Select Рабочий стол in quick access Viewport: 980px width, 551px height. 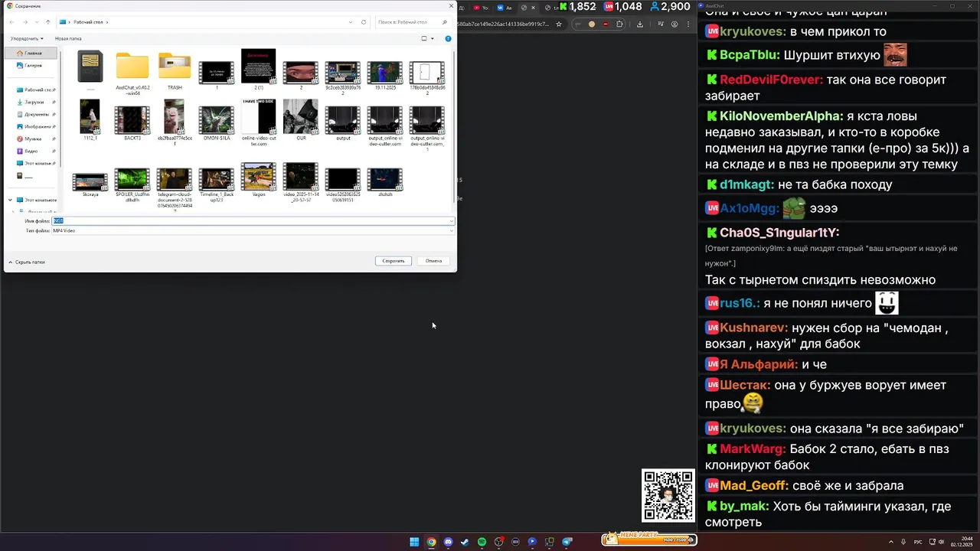coord(35,90)
